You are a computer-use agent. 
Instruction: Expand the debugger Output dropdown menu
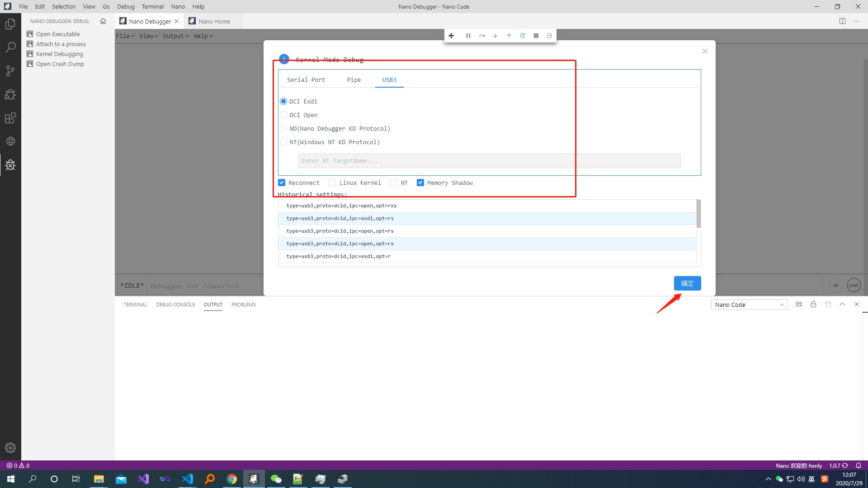[176, 36]
